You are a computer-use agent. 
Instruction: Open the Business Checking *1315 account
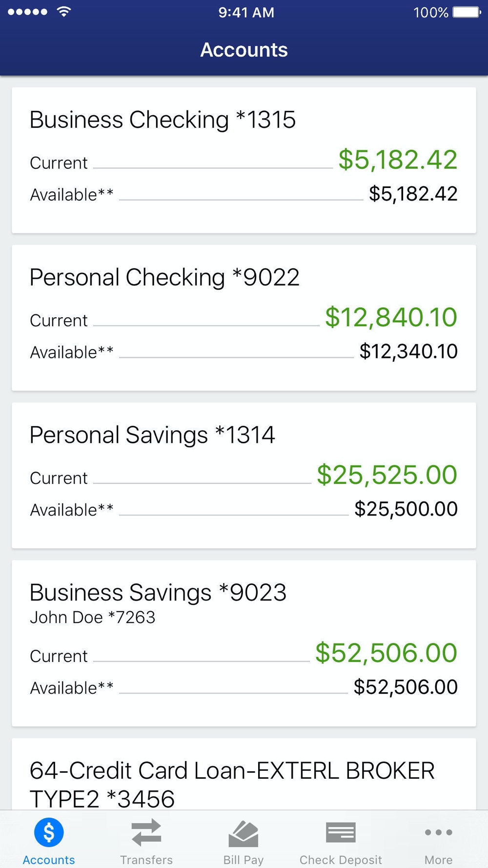[x=244, y=160]
